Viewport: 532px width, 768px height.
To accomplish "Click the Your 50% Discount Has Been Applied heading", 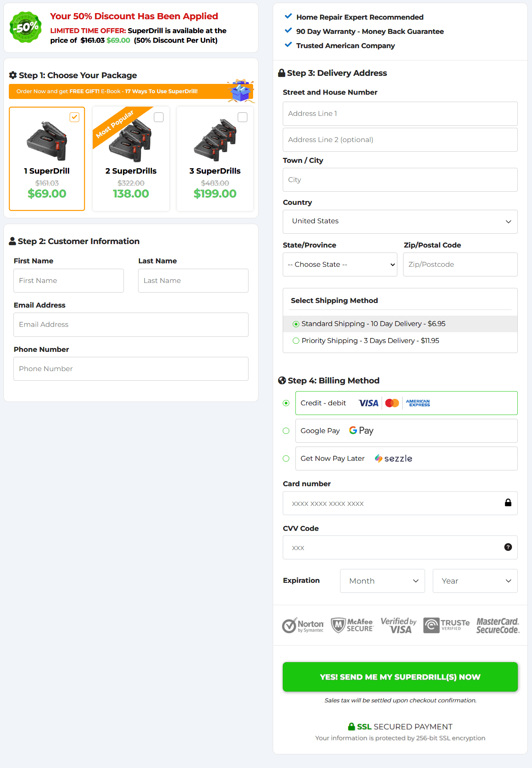I will (x=134, y=16).
